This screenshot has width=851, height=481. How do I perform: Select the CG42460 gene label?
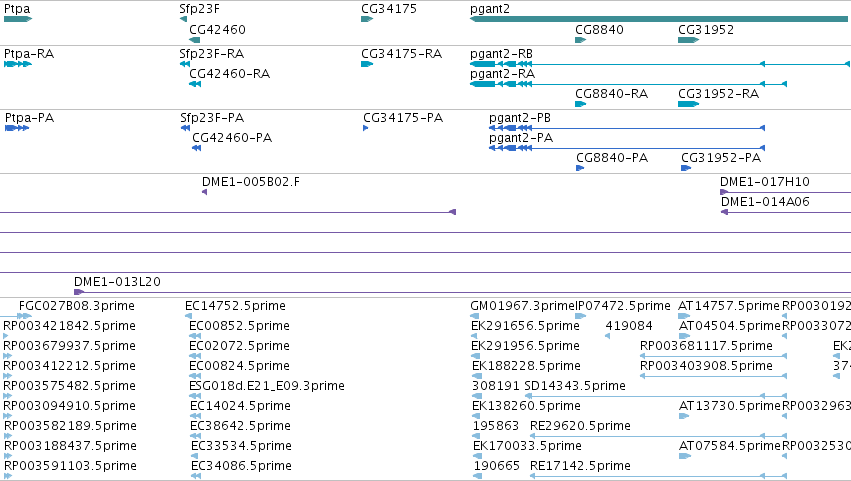point(217,29)
